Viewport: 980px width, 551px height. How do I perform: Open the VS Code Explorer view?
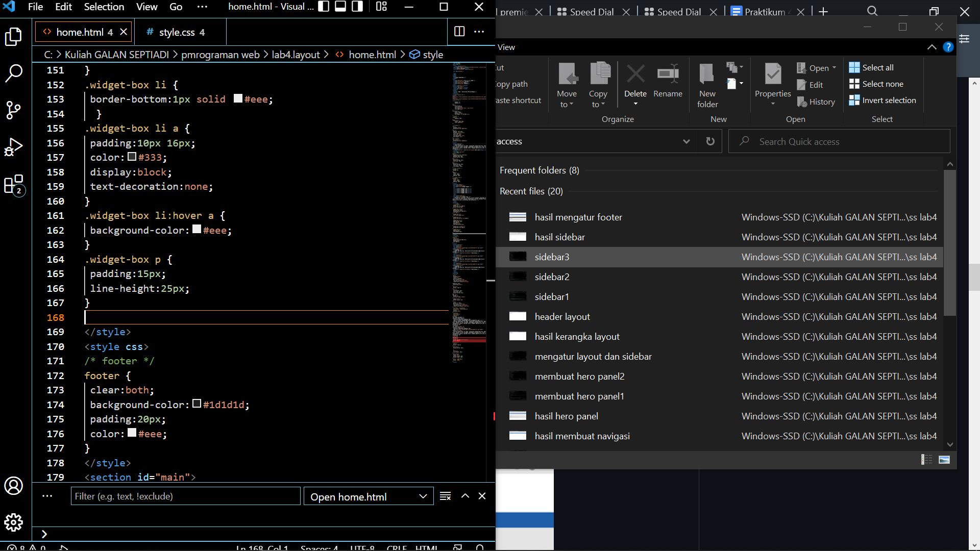pos(14,37)
